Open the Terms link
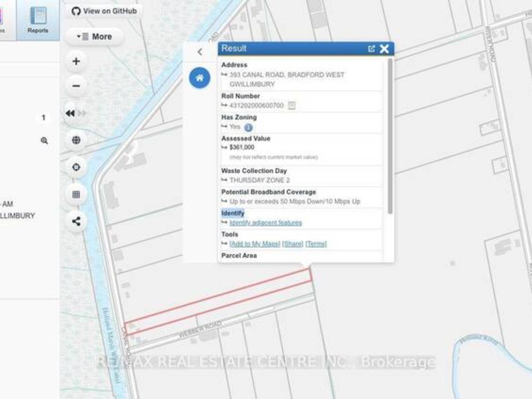Image resolution: width=532 pixels, height=399 pixels. point(316,244)
